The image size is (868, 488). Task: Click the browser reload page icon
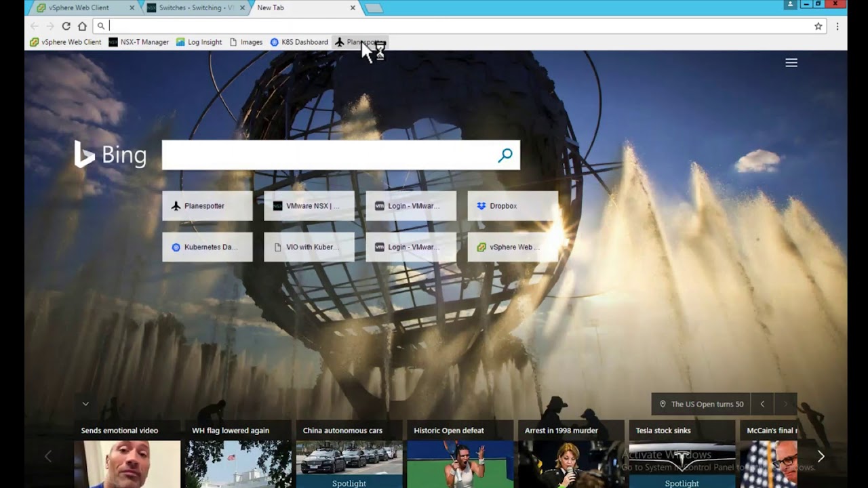(66, 26)
